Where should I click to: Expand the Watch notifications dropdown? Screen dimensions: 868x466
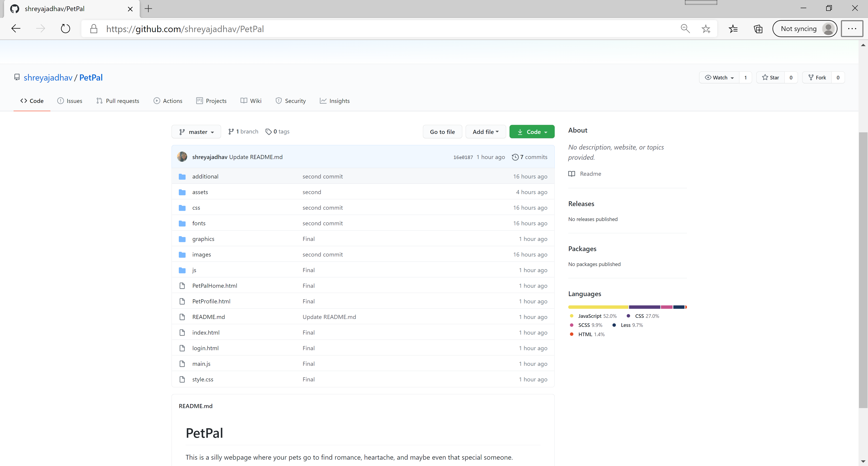pos(719,78)
